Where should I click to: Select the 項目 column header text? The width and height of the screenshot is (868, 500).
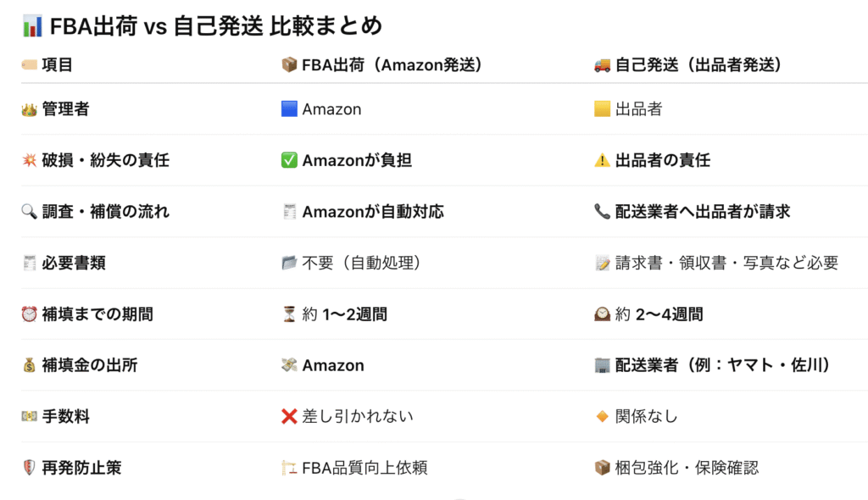click(x=58, y=65)
